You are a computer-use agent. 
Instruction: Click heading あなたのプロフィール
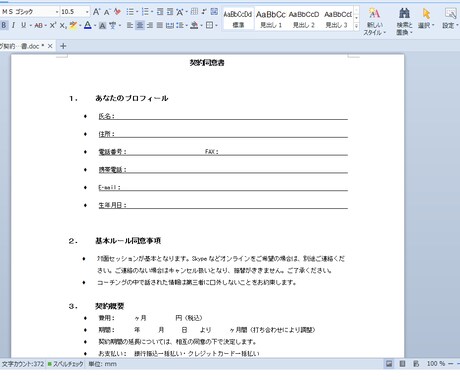pos(132,98)
